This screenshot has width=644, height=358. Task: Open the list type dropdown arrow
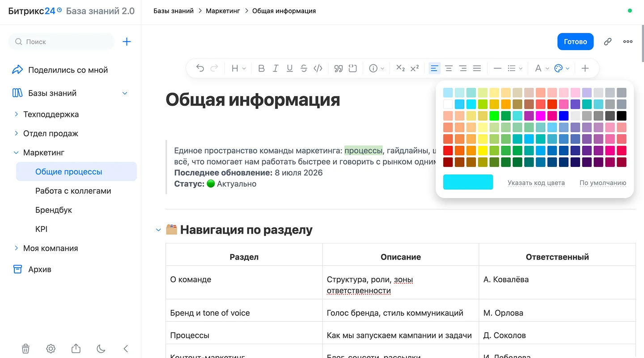(x=521, y=68)
